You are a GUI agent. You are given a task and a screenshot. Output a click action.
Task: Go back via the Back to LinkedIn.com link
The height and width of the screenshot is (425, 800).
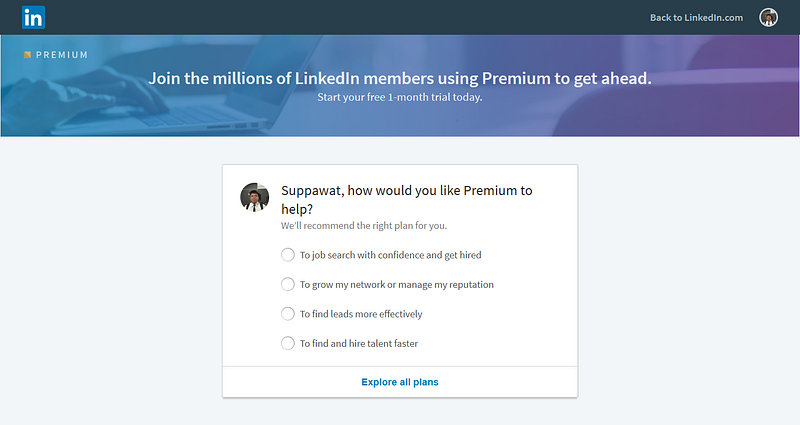click(x=696, y=17)
